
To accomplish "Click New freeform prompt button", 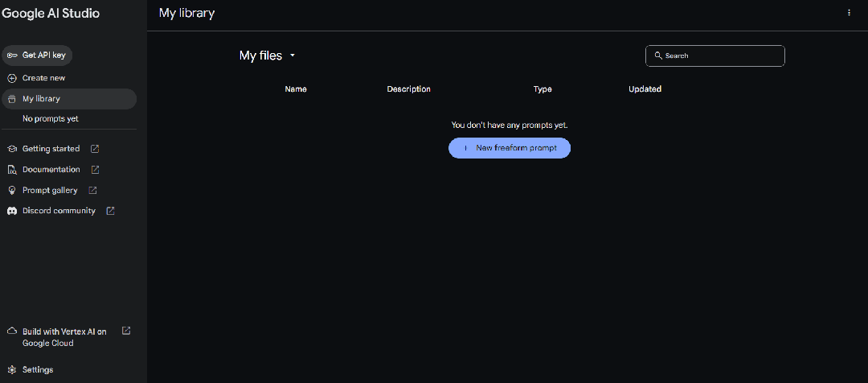I will pos(510,148).
